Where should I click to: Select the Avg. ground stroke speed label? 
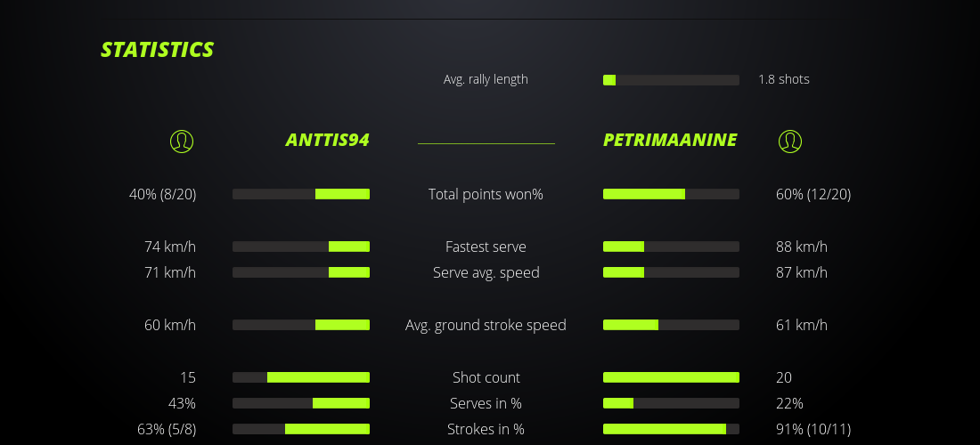(486, 325)
